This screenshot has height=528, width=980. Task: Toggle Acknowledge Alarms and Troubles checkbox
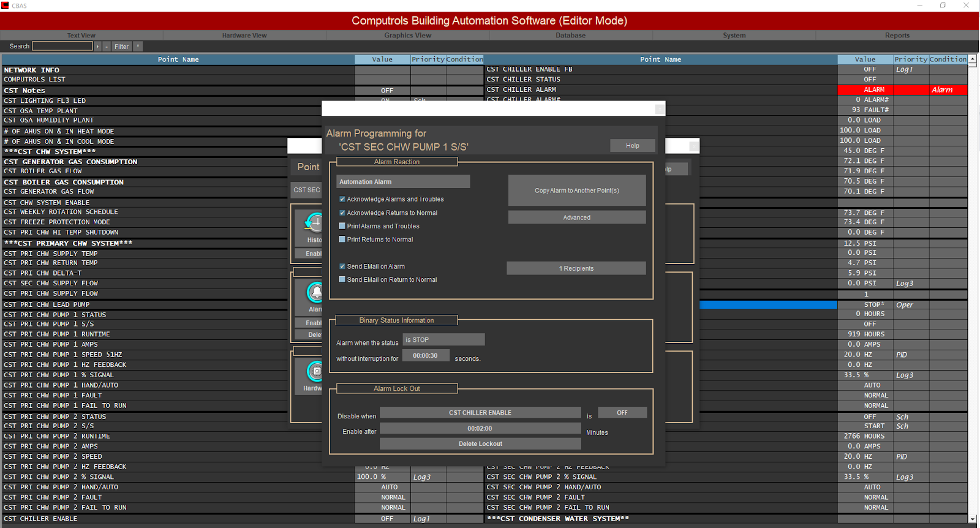[342, 199]
